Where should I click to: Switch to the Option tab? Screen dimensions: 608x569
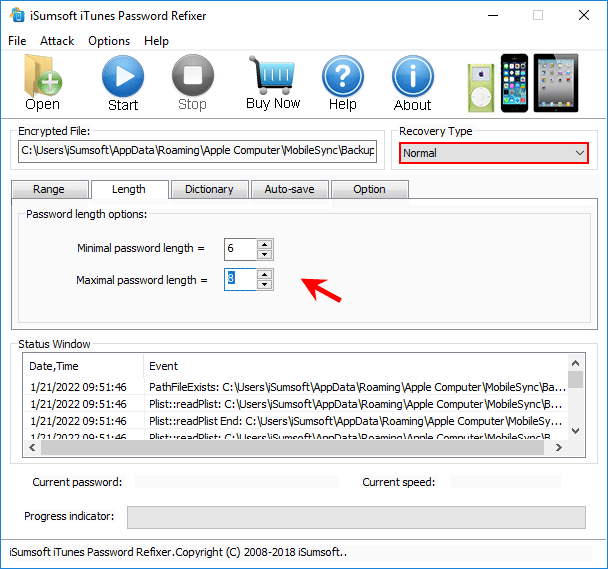pos(370,189)
